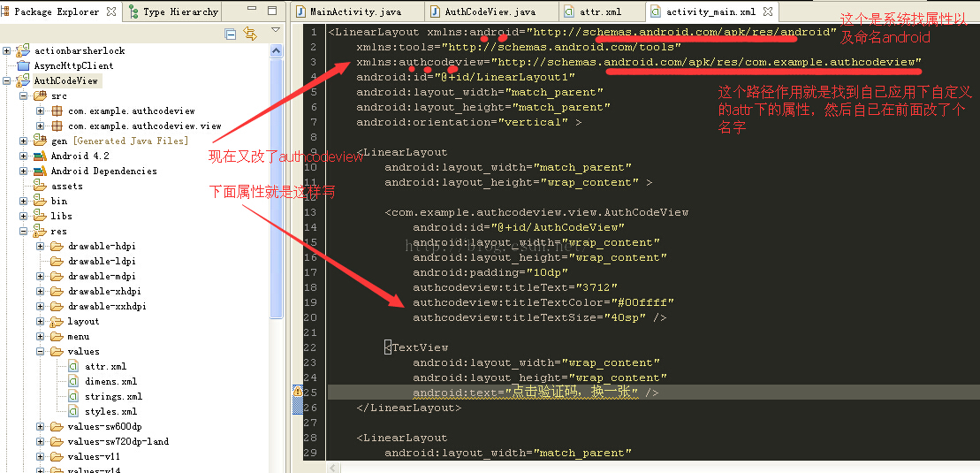Click the authcodeview:titleTextSize="40sp" line

539,317
